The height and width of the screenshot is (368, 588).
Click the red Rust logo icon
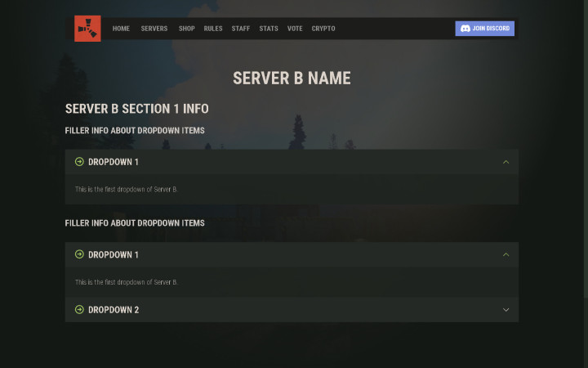pyautogui.click(x=87, y=29)
